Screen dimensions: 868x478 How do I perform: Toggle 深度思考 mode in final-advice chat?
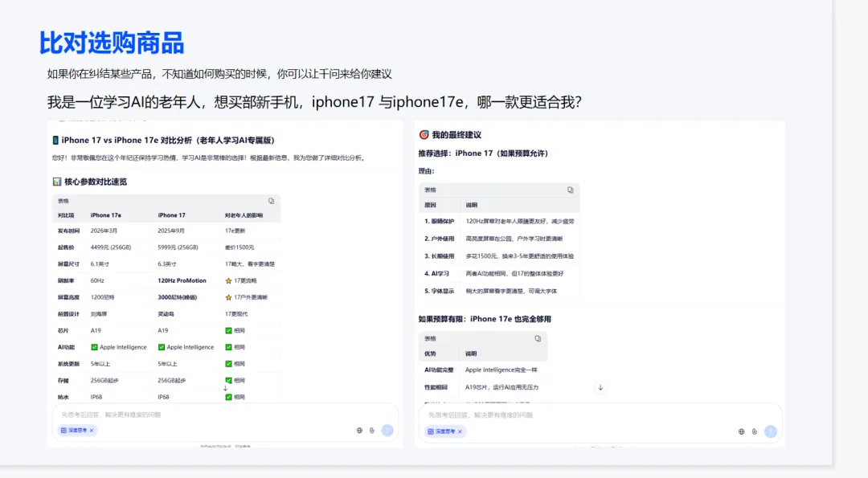(x=442, y=431)
